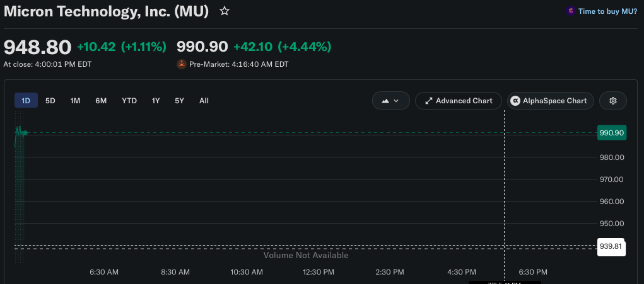
Task: Click the purple icon beside Time to buy MU?
Action: (x=570, y=11)
